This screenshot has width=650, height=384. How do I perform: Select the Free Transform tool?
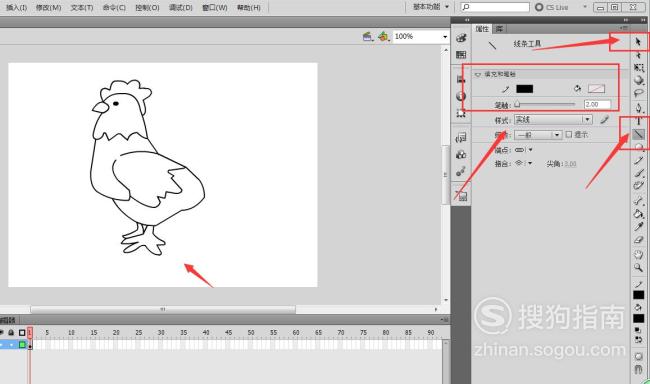[x=638, y=68]
